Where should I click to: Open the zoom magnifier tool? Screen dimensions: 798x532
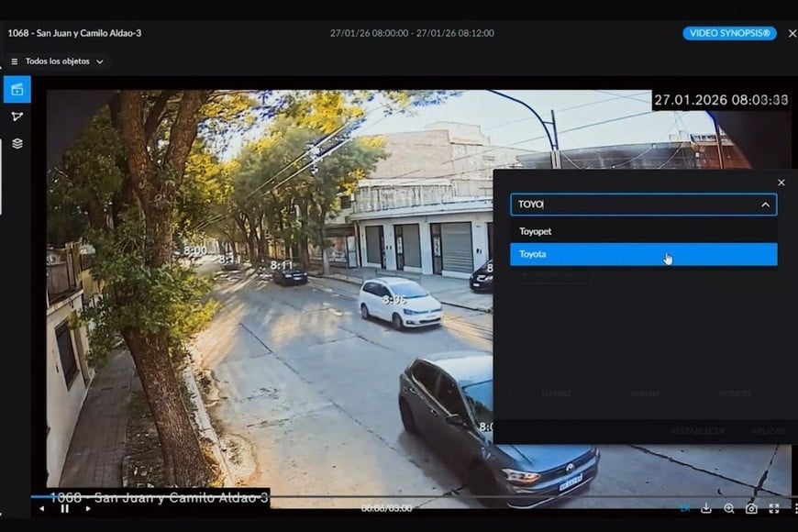tap(729, 507)
